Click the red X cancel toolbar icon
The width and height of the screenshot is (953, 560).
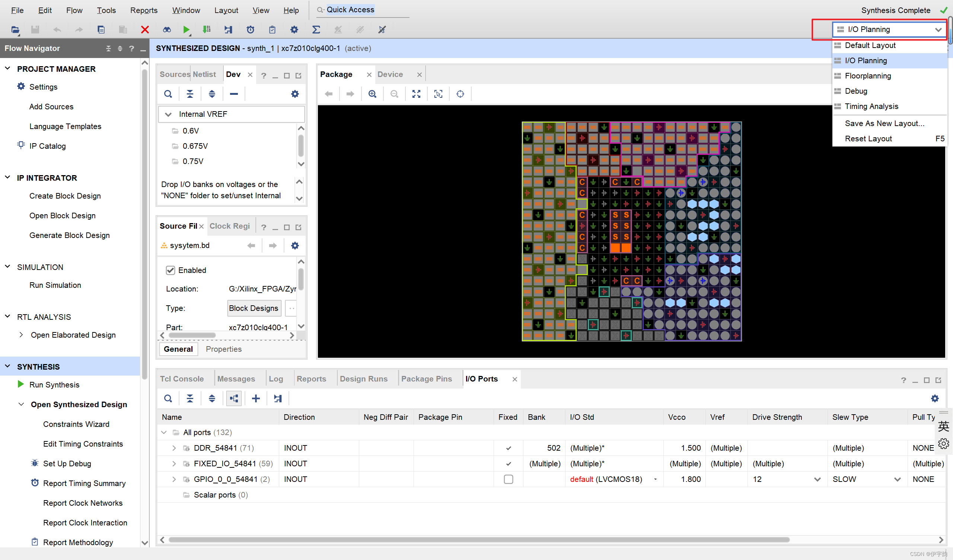[x=145, y=29]
